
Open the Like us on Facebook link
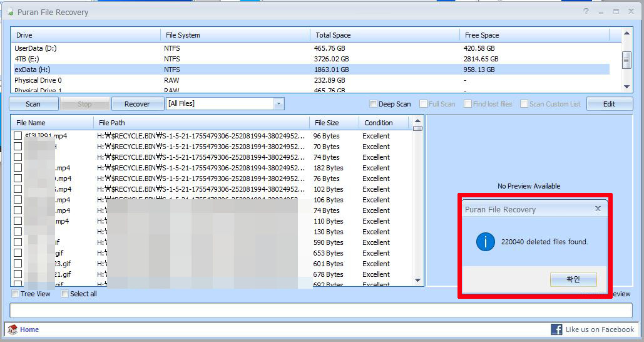[x=600, y=329]
